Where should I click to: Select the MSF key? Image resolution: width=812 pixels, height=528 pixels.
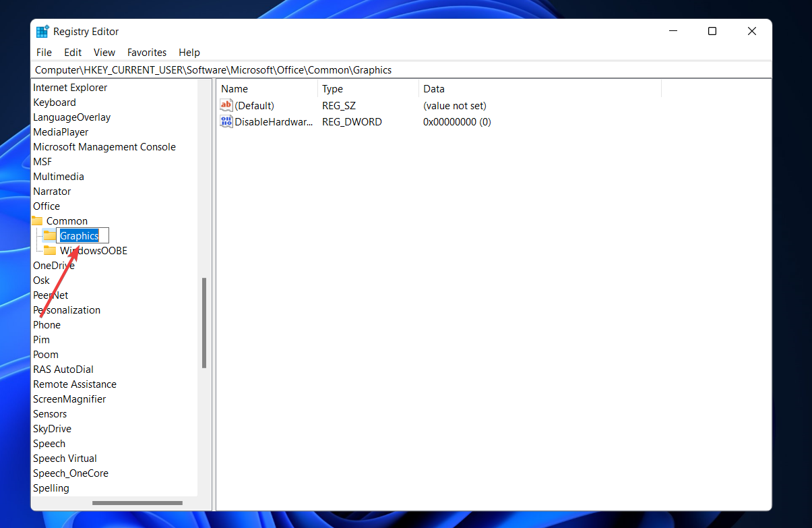point(42,162)
